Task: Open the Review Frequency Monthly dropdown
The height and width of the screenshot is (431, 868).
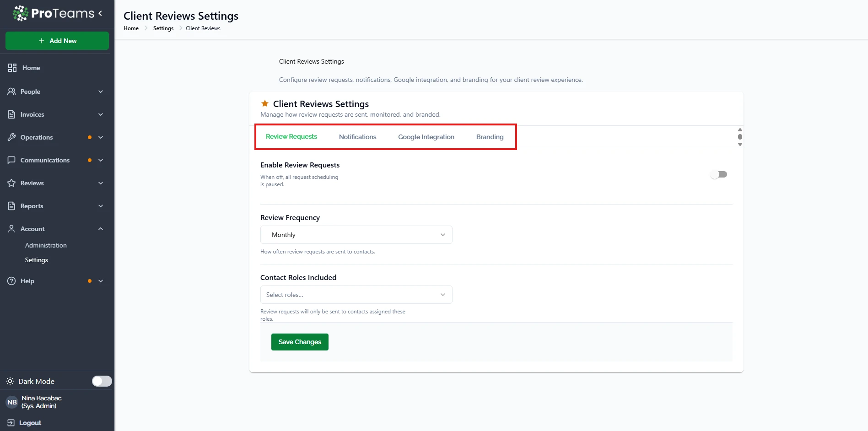Action: click(x=356, y=235)
